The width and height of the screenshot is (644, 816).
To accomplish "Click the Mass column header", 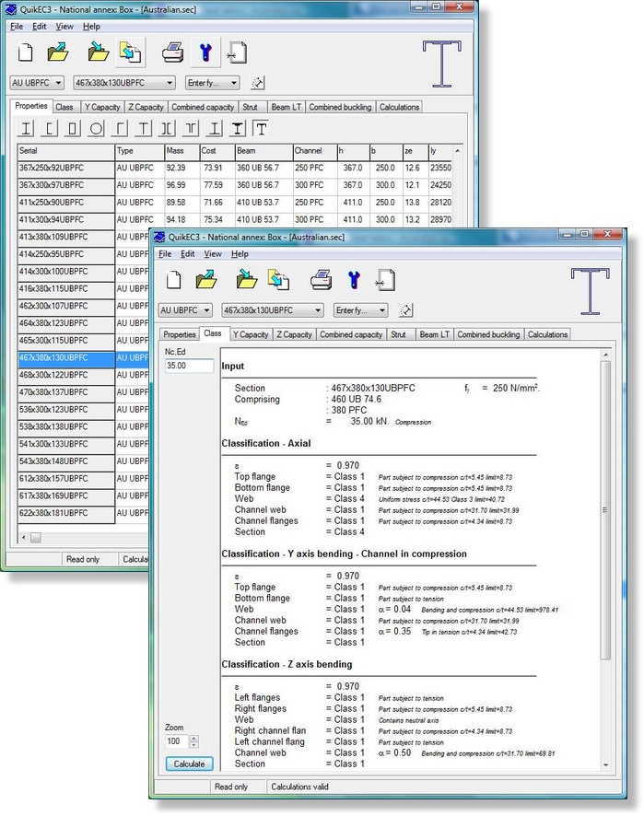I will coord(181,151).
